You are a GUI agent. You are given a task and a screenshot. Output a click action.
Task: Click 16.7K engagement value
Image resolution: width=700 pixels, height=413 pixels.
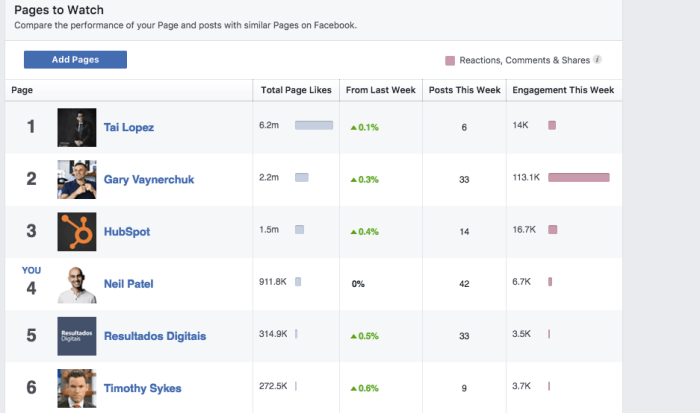coord(524,230)
